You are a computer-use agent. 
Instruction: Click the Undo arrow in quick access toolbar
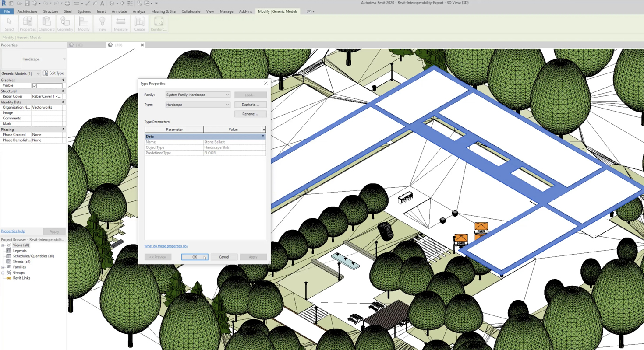click(46, 3)
